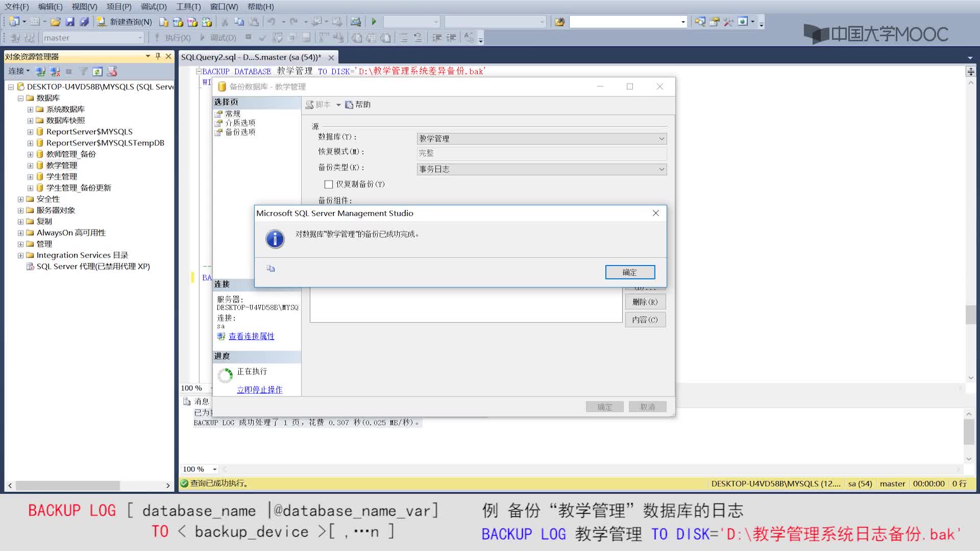Click the Undo arrow icon

[x=272, y=22]
